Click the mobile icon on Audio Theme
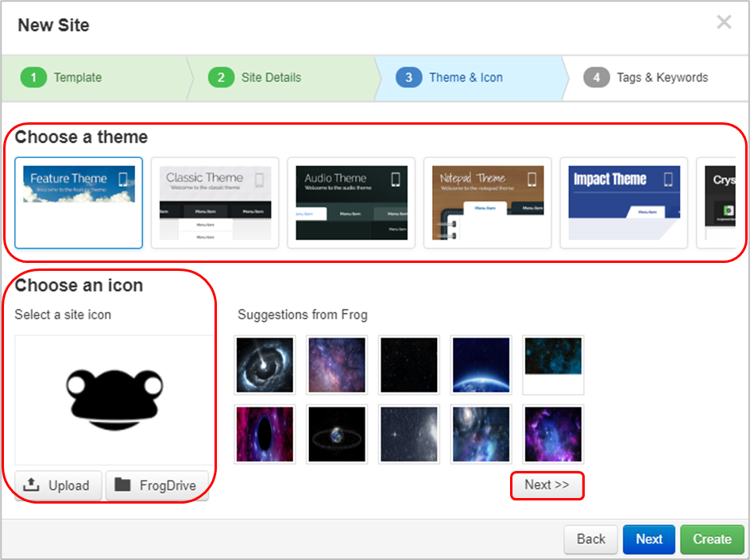Screen dimensions: 750x560 tap(396, 180)
